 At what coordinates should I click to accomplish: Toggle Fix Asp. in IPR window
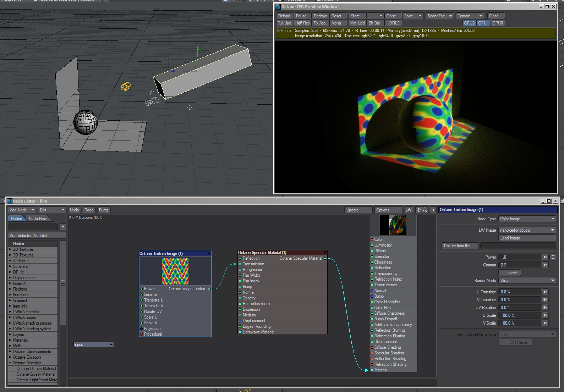[320, 23]
